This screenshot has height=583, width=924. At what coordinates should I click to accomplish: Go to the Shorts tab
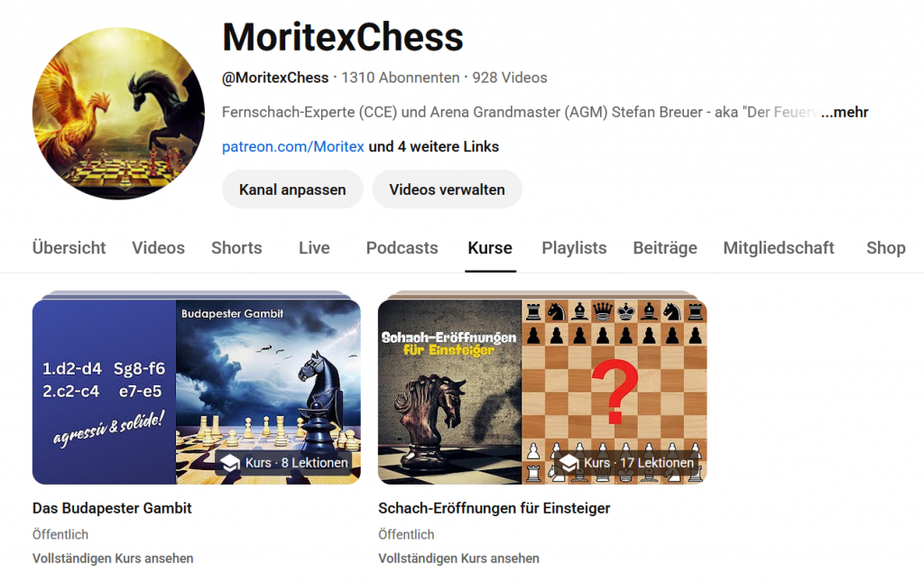(236, 247)
